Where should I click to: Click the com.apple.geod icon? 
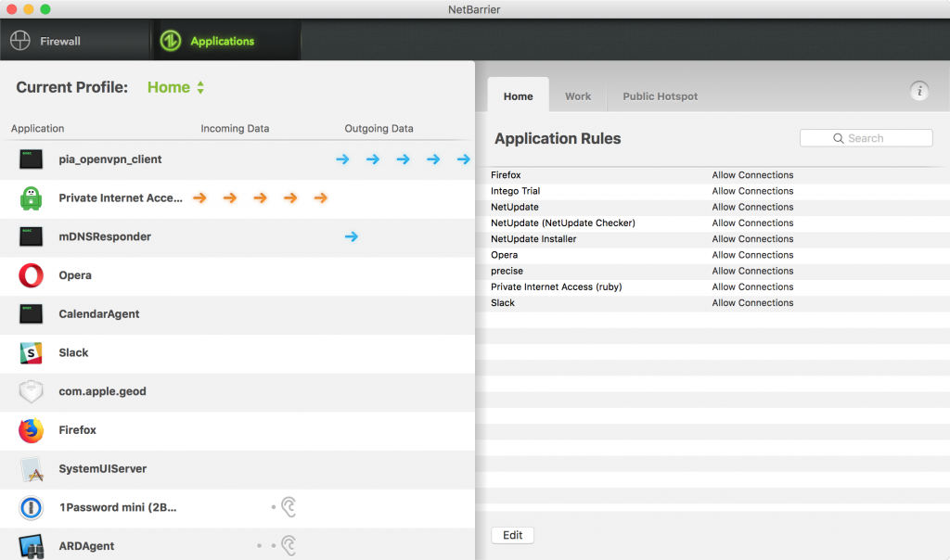pos(31,391)
